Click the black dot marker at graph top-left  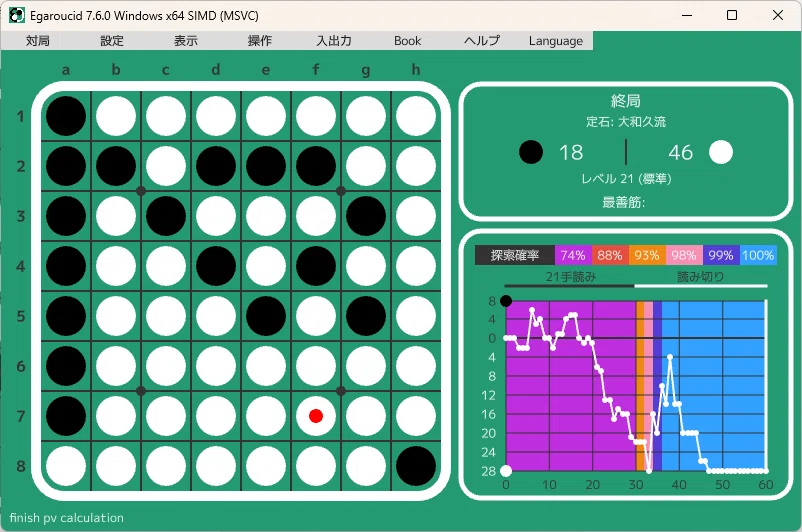tap(506, 301)
